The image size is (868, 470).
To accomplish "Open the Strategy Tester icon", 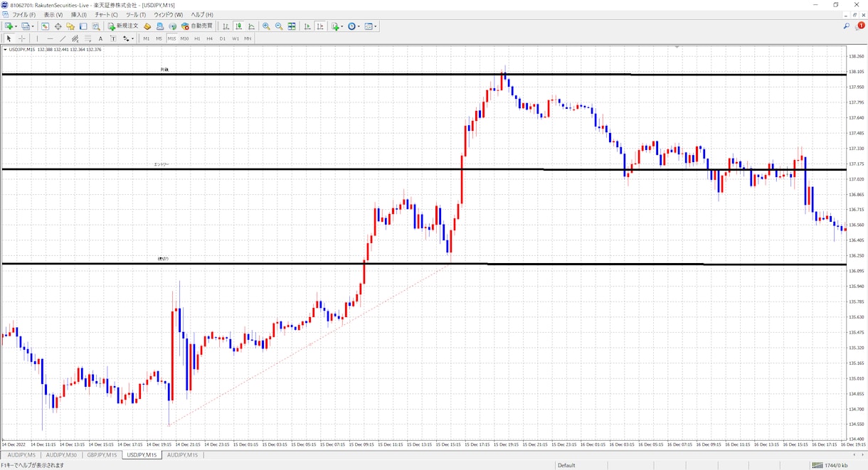I will 96,26.
